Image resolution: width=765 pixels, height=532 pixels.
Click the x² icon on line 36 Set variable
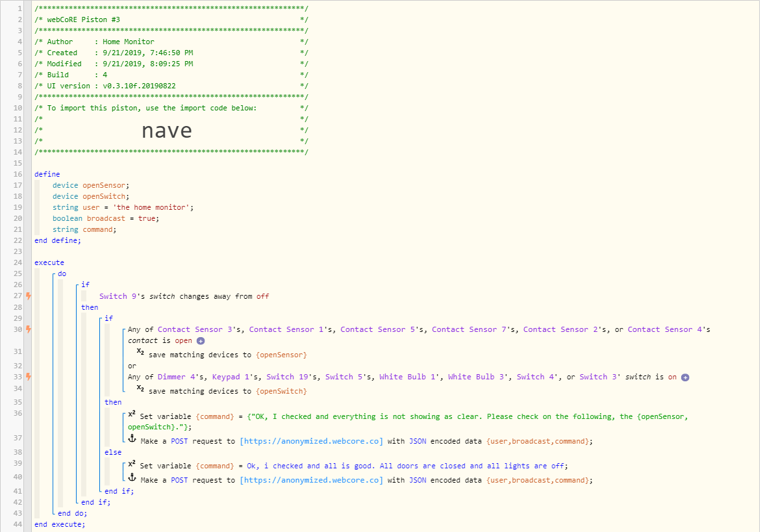132,414
